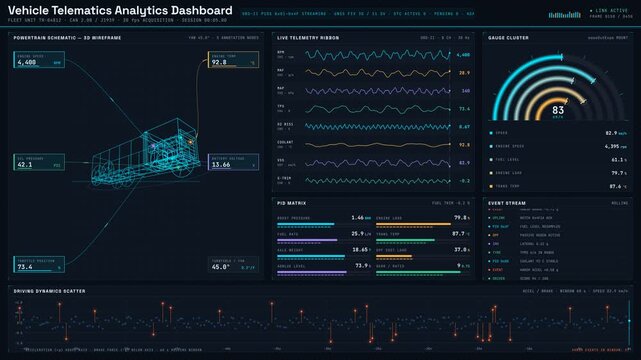Click the Engine Speed reading 4,395 rpm
Image resolution: width=641 pixels, height=360 pixels.
[615, 146]
